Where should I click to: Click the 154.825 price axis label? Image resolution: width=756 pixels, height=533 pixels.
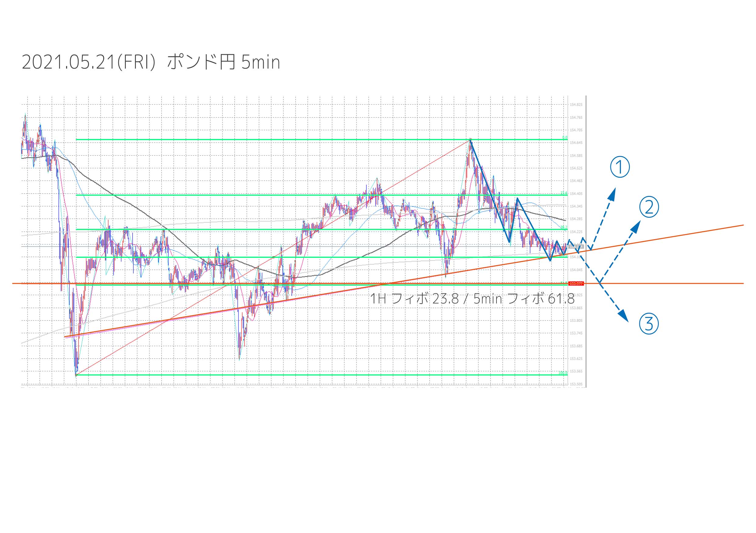tap(576, 105)
